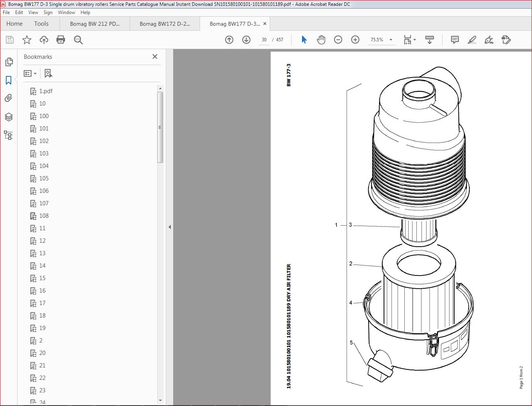Click the Find current bookmark icon

pos(48,73)
